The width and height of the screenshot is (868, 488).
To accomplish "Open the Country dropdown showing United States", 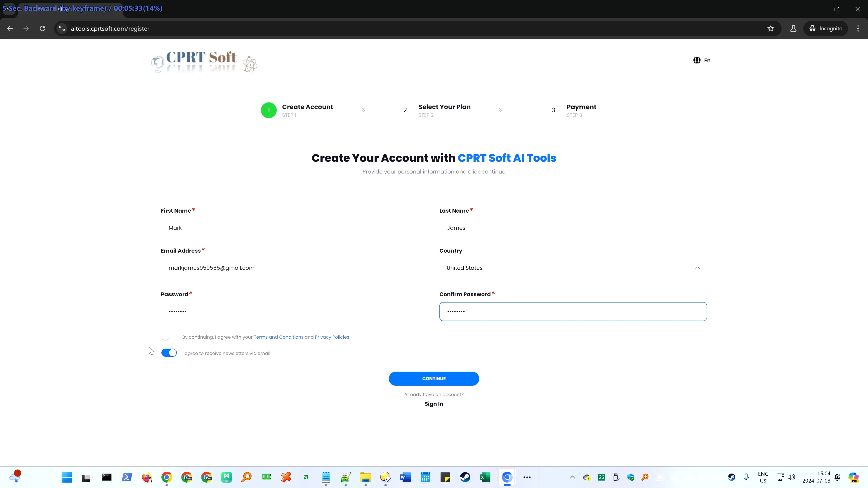I will click(x=573, y=268).
